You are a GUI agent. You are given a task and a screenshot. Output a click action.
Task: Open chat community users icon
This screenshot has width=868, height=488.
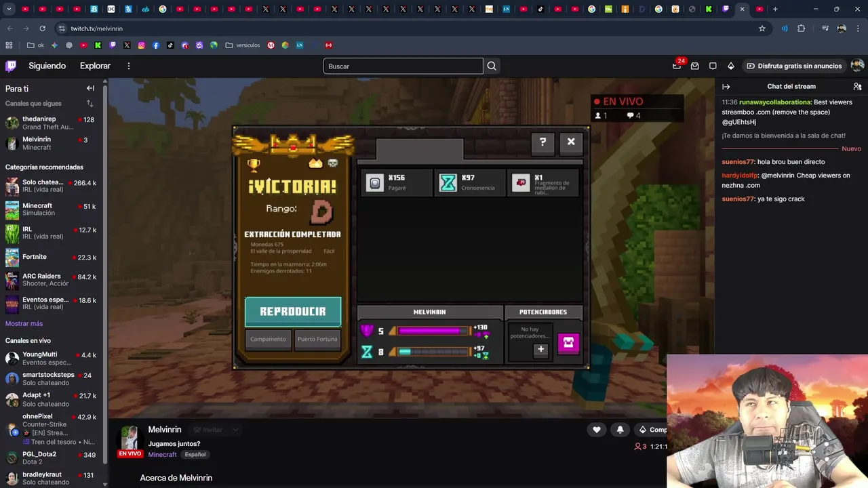(x=857, y=87)
